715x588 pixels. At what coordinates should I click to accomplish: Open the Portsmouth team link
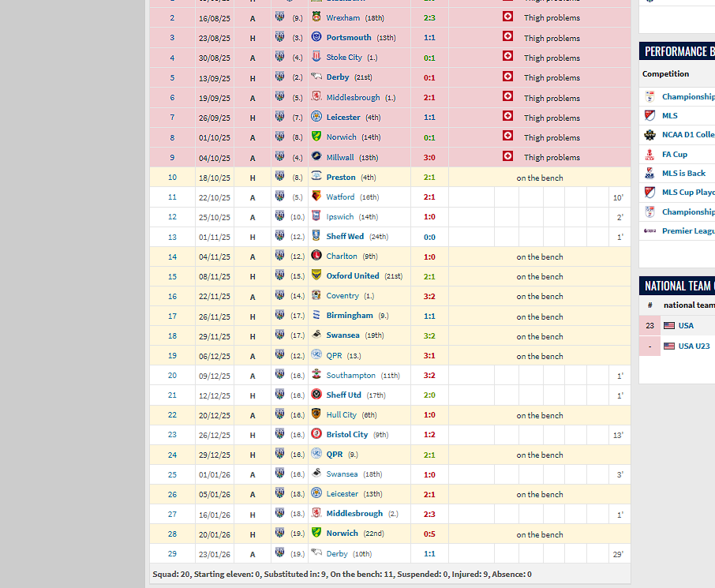coord(348,37)
